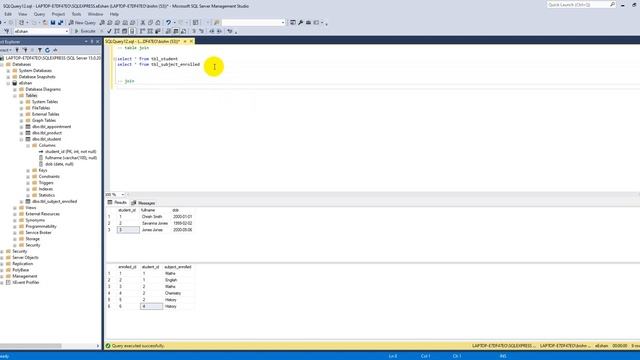The image size is (640, 360).
Task: Open the Help menu
Action: (x=114, y=14)
